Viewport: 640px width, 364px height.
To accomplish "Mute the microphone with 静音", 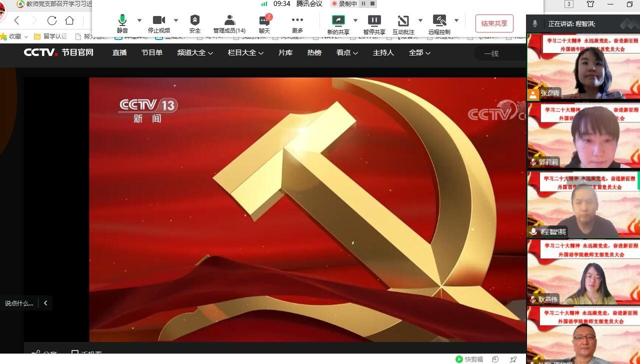I will [x=122, y=21].
